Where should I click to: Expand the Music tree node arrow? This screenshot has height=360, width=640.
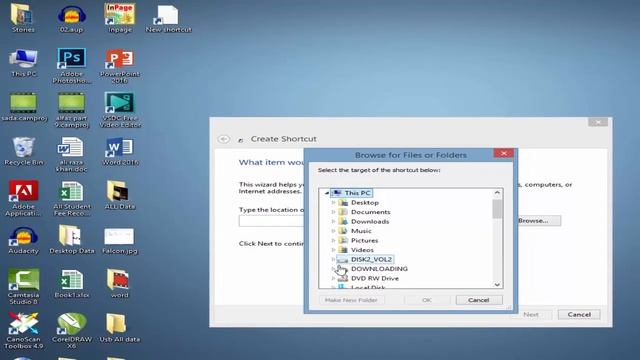tap(333, 231)
